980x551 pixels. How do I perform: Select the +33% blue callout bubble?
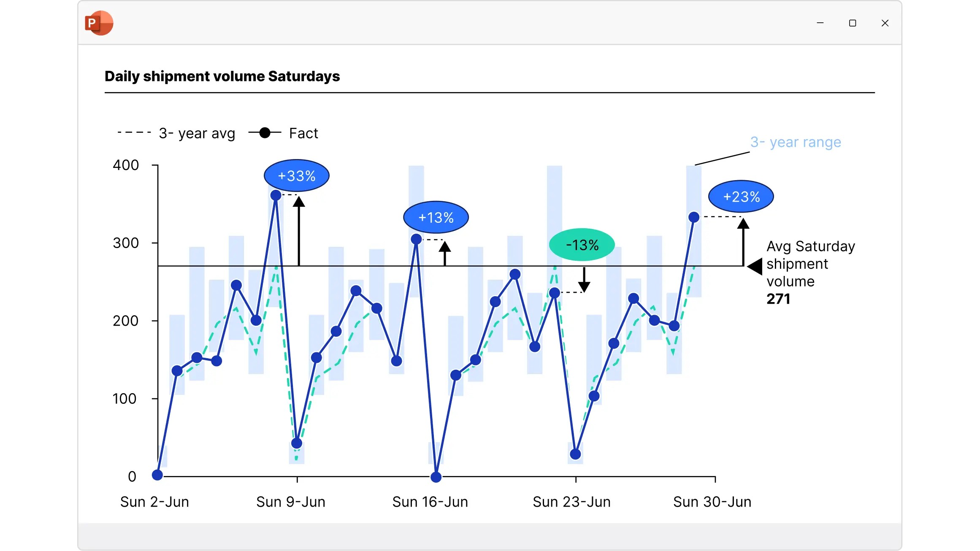pos(297,176)
